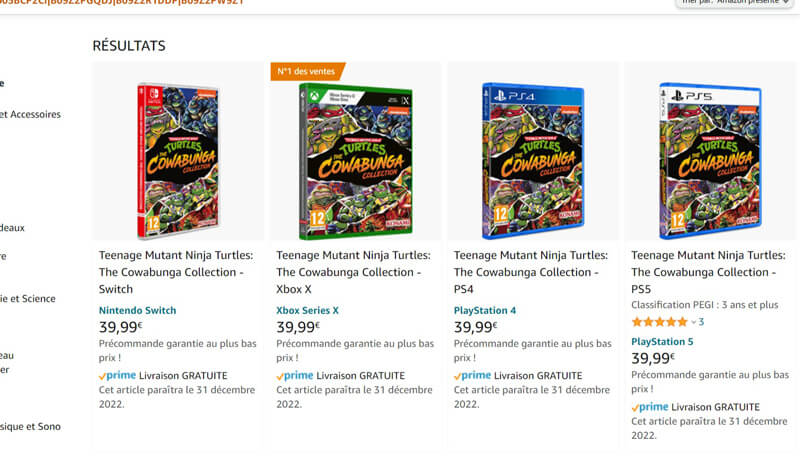Click the Switch game cover thumbnail
The height and width of the screenshot is (467, 800).
coord(178,160)
